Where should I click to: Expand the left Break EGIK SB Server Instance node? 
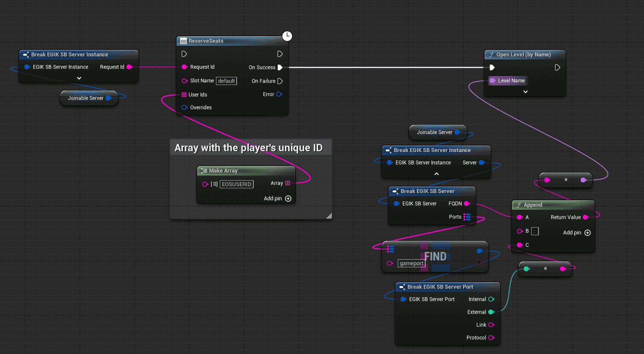coord(79,78)
